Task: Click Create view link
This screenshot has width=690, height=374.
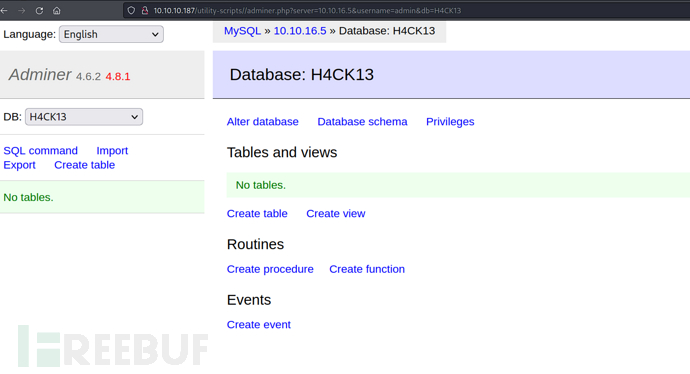Action: 336,214
